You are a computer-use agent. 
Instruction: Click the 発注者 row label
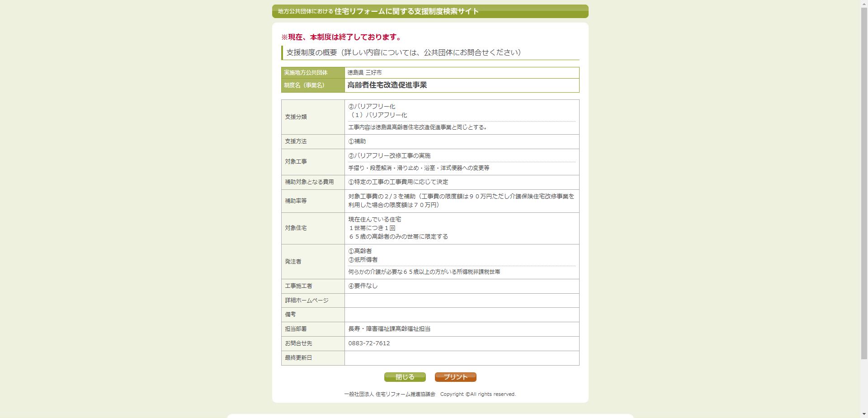tap(293, 261)
